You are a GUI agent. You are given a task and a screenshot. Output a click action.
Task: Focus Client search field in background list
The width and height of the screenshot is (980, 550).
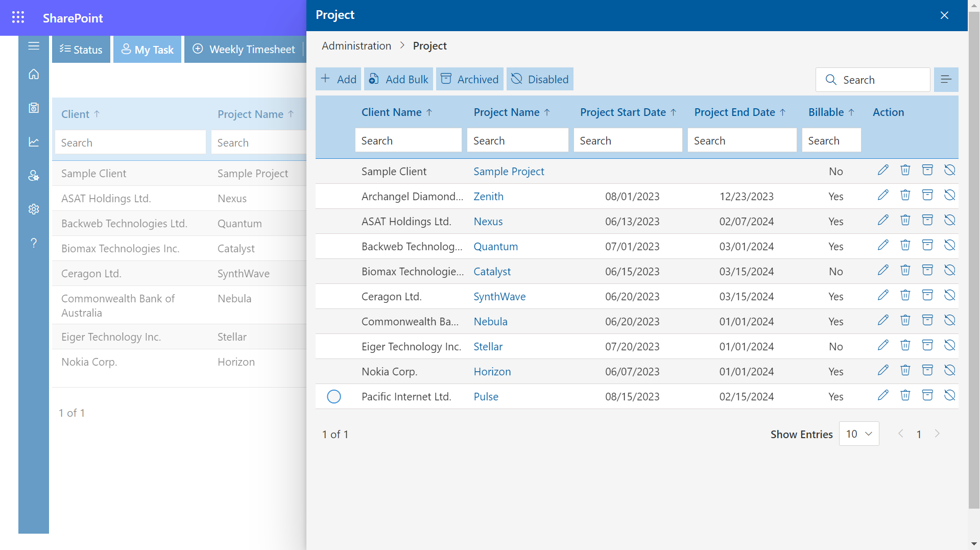point(130,142)
